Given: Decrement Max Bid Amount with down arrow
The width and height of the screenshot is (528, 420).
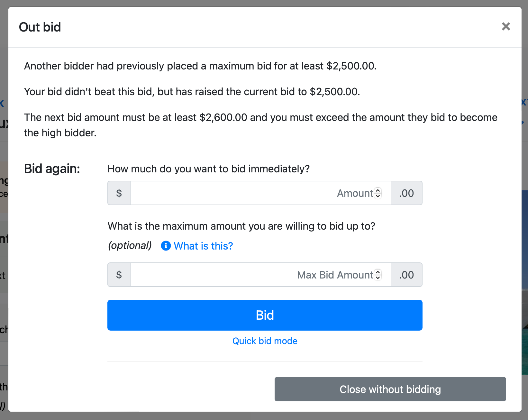Looking at the screenshot, I should pyautogui.click(x=378, y=277).
